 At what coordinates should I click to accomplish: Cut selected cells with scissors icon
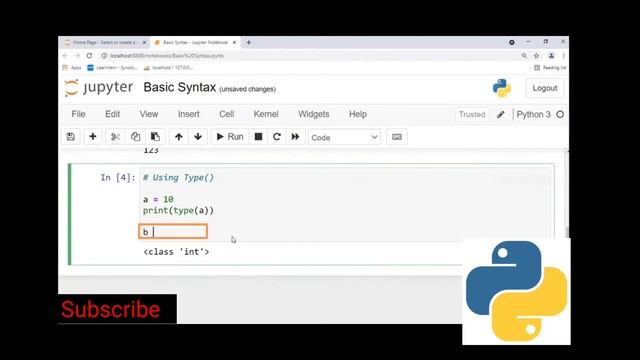pyautogui.click(x=116, y=137)
